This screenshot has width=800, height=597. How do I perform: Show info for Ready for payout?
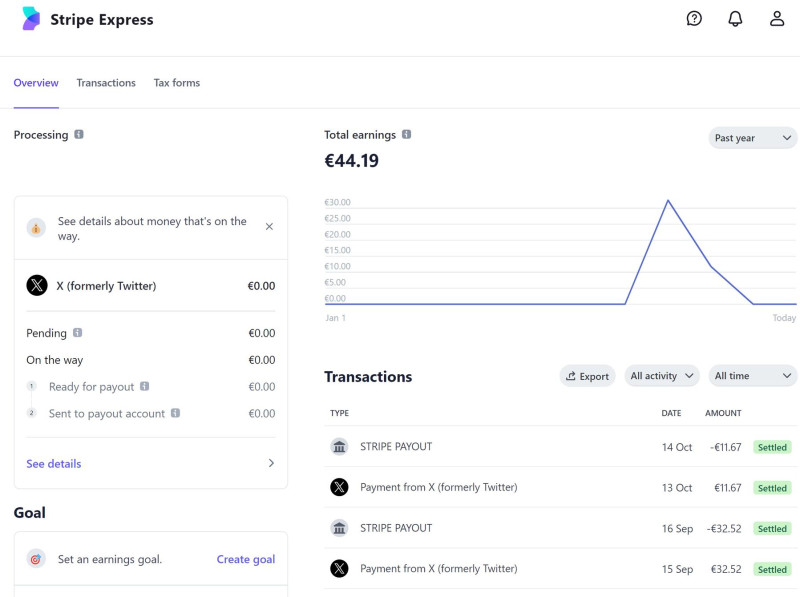click(144, 386)
